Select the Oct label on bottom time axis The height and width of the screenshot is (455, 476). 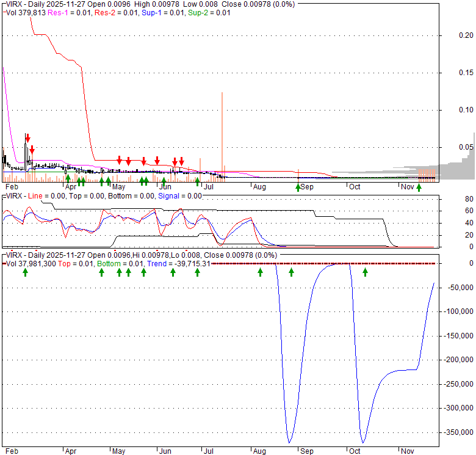click(355, 451)
